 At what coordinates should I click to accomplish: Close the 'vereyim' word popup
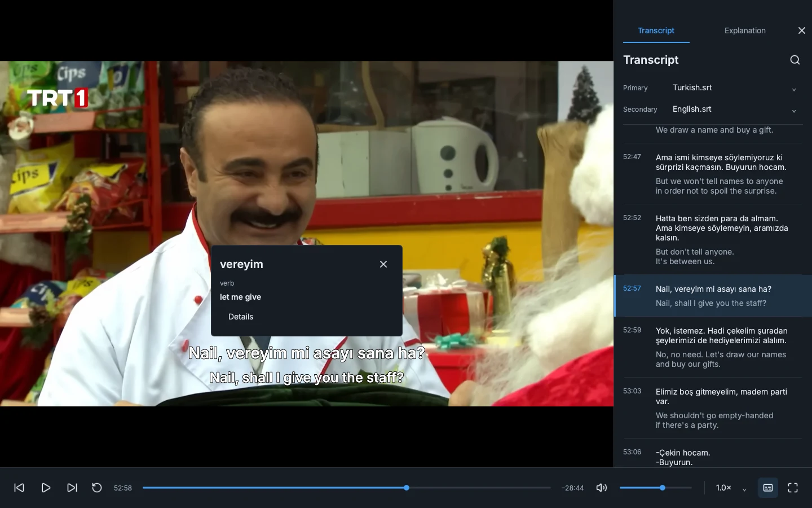tap(383, 264)
